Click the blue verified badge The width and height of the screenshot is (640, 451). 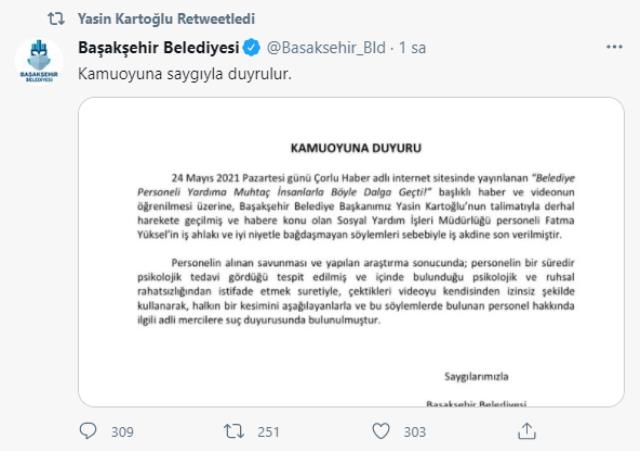click(251, 47)
